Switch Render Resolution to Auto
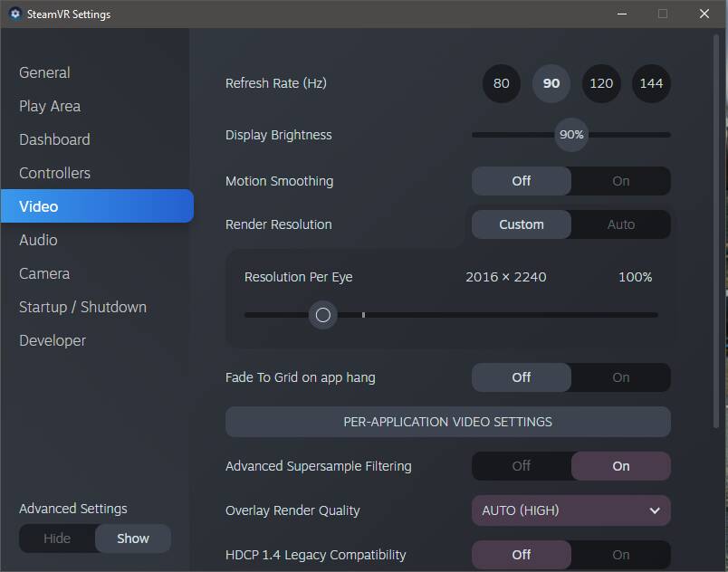Screen dimensions: 728x572 [620, 224]
